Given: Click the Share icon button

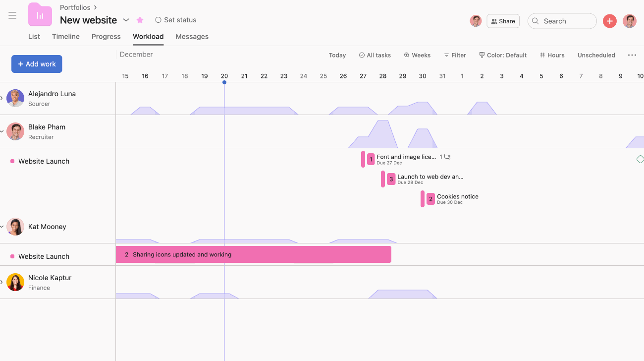Looking at the screenshot, I should pos(493,21).
